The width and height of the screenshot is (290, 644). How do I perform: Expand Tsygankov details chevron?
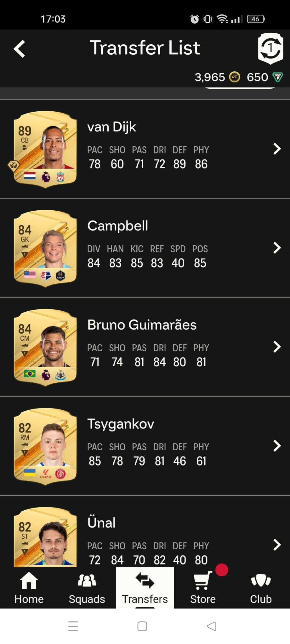pyautogui.click(x=277, y=446)
